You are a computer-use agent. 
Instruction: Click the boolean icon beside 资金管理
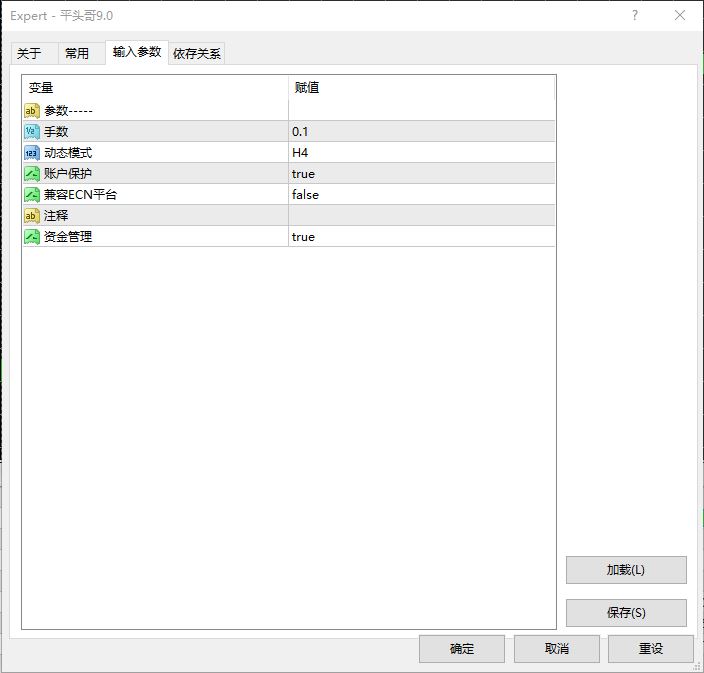31,237
